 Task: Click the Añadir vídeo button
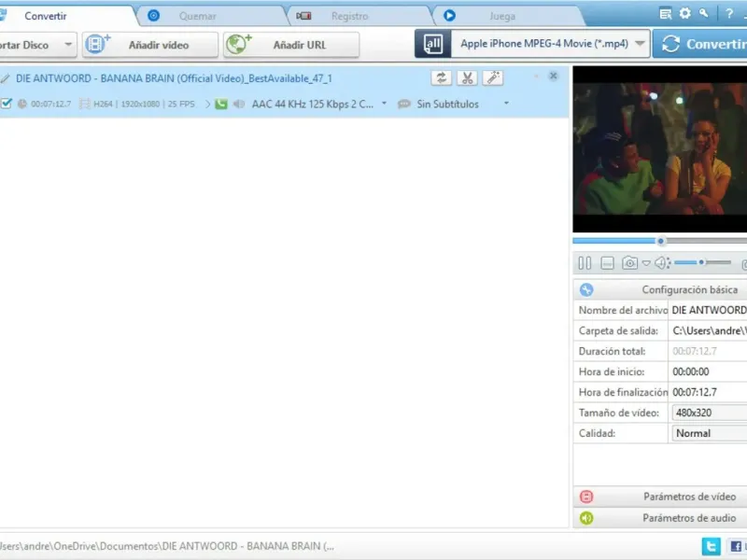(150, 45)
